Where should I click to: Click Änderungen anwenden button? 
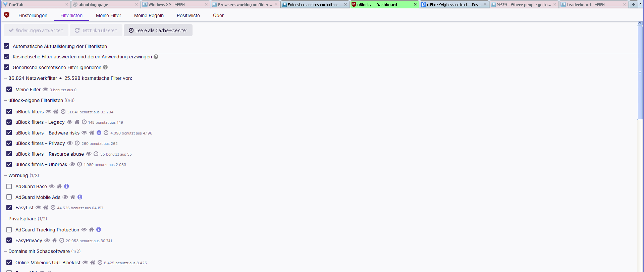(36, 30)
